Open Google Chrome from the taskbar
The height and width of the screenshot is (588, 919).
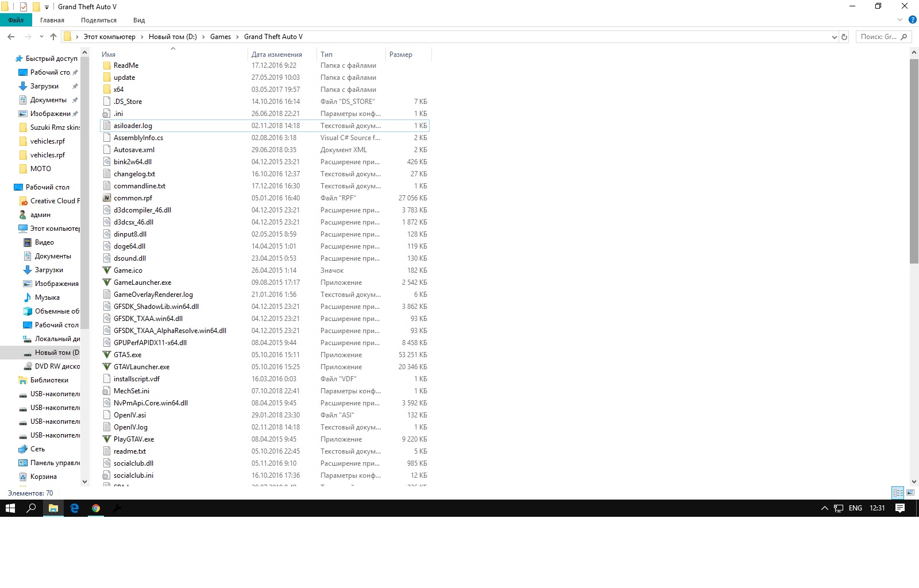click(x=96, y=508)
